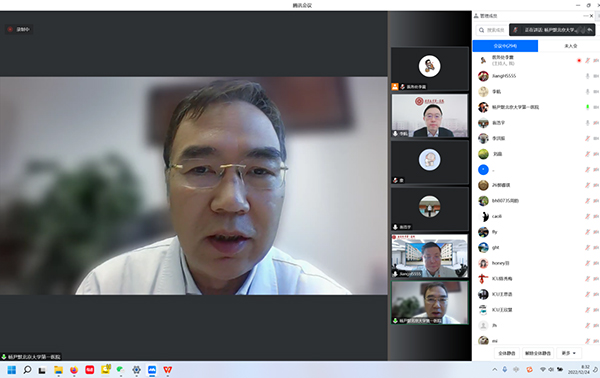This screenshot has width=600, height=378.
Task: Click the 全体静音 mute all button
Action: (507, 353)
